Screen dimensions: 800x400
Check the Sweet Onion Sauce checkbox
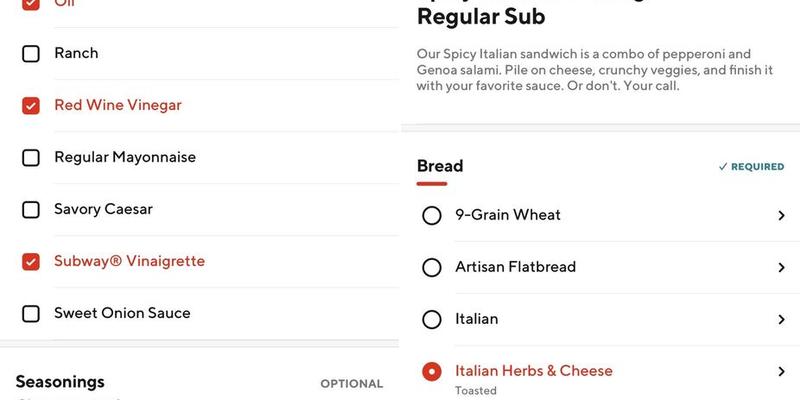point(31,313)
